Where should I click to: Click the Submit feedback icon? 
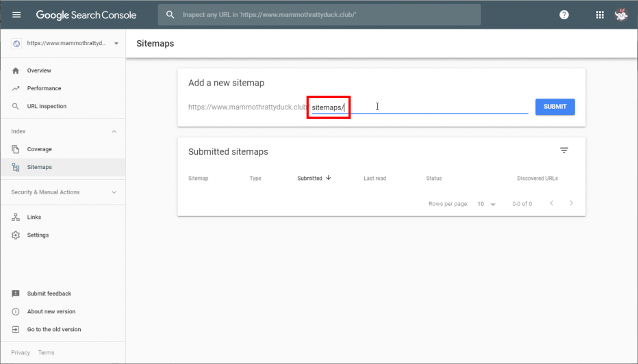tap(16, 294)
